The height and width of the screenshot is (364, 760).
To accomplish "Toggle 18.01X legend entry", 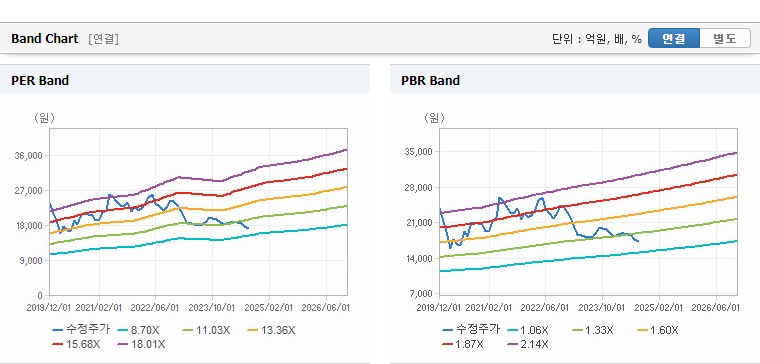I will (142, 345).
